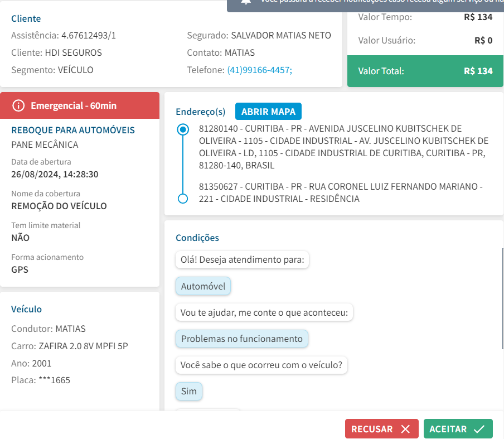Refuse the service with RECUSAR
The height and width of the screenshot is (439, 504).
pos(382,429)
